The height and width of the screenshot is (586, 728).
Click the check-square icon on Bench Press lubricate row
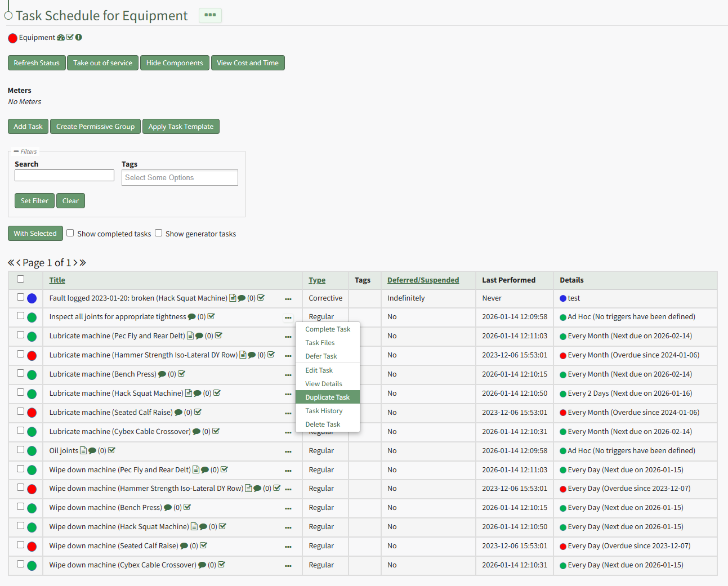click(x=182, y=374)
